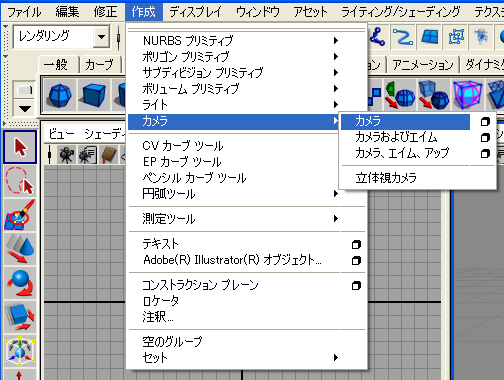Choose 立体視カメラ from camera submenu
Viewport: 504px width, 380px height.
click(386, 178)
